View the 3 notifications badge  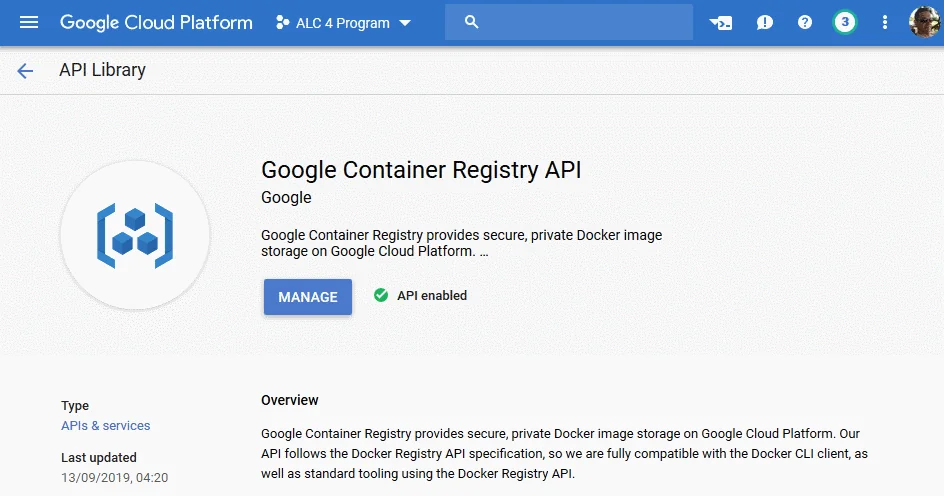845,22
